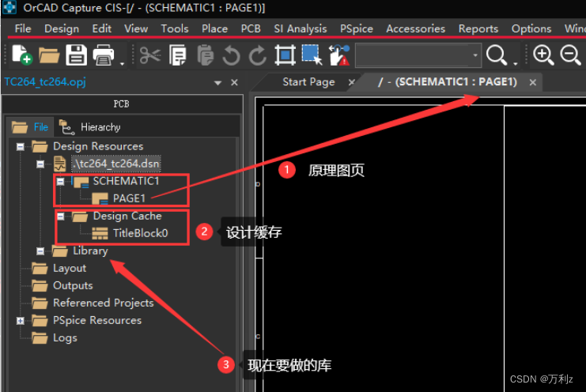Select PAGE1 in the project tree
Image resolution: width=586 pixels, height=392 pixels.
(129, 198)
